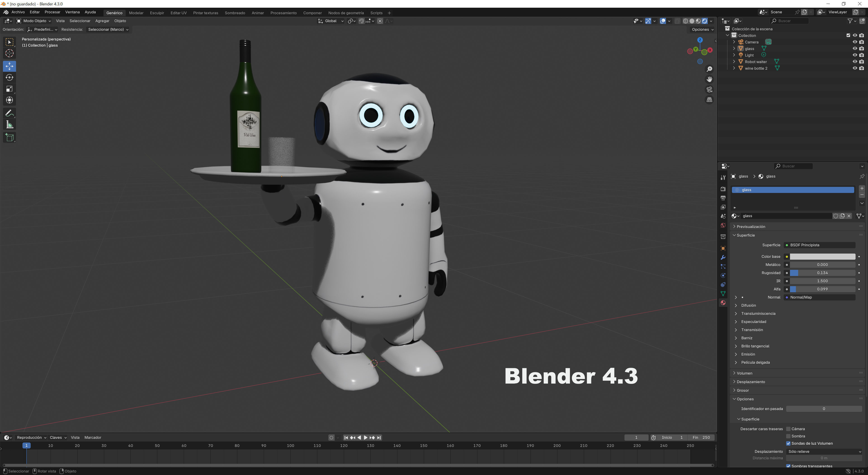The height and width of the screenshot is (475, 868).
Task: Select the Cursor tool in toolbar
Action: [x=9, y=53]
